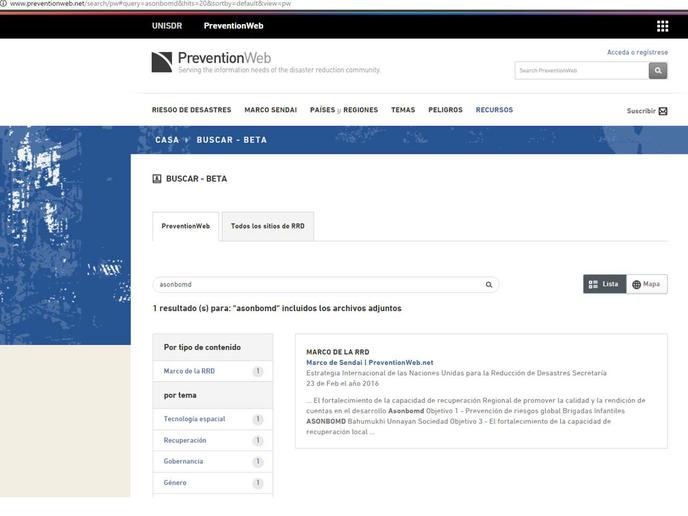Click the Suscribir envelope icon
The image size is (688, 516).
[663, 111]
